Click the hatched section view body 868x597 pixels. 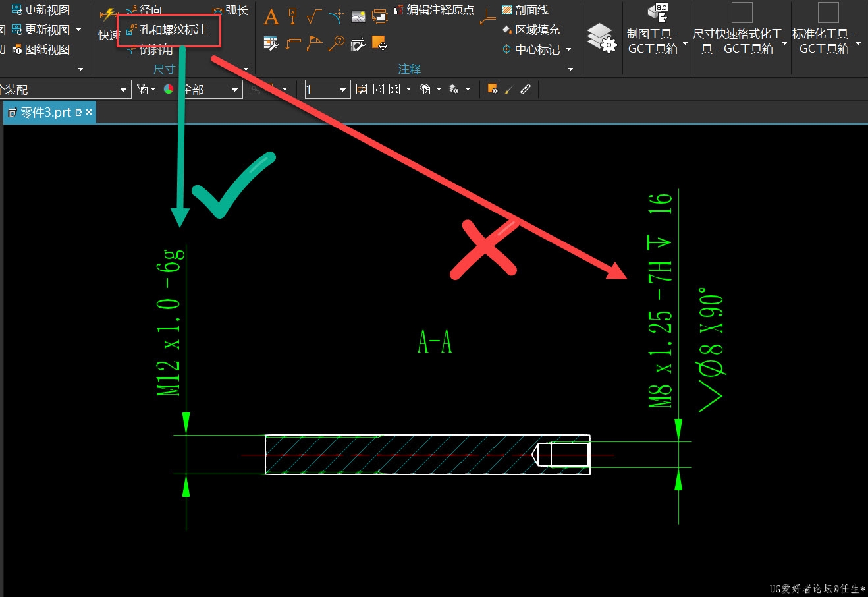pyautogui.click(x=427, y=454)
